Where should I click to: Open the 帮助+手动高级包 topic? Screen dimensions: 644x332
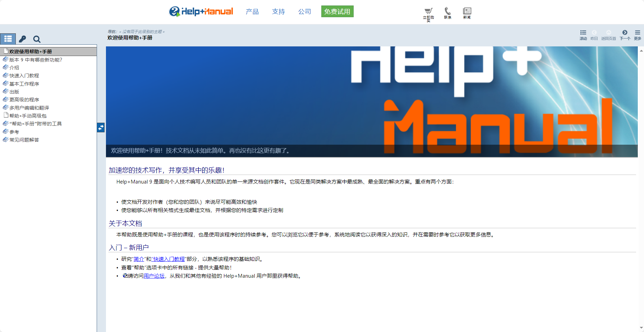click(x=28, y=116)
